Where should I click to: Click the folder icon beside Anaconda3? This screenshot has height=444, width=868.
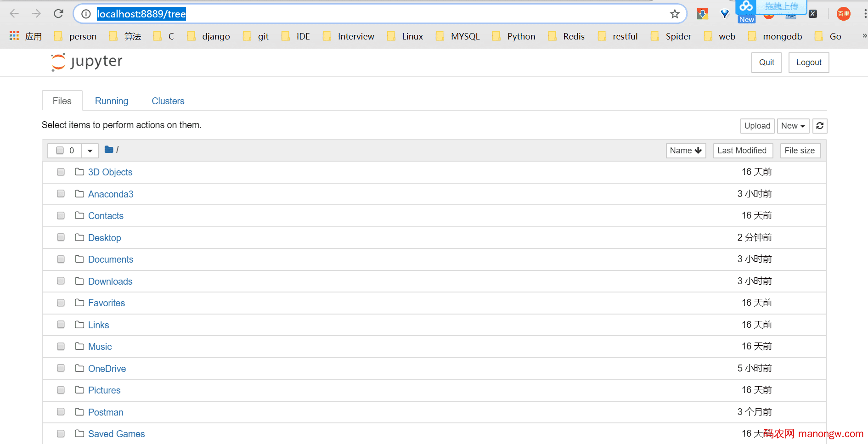point(79,194)
